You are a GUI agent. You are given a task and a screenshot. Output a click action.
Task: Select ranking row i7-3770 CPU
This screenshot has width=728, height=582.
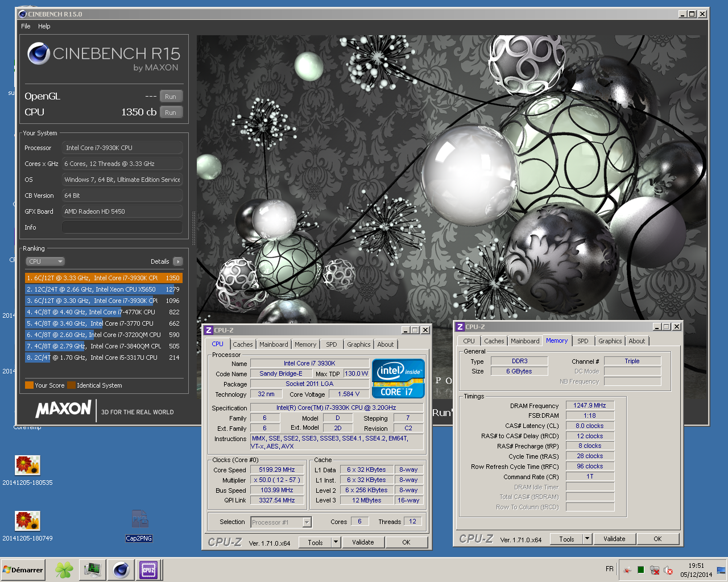[x=104, y=323]
